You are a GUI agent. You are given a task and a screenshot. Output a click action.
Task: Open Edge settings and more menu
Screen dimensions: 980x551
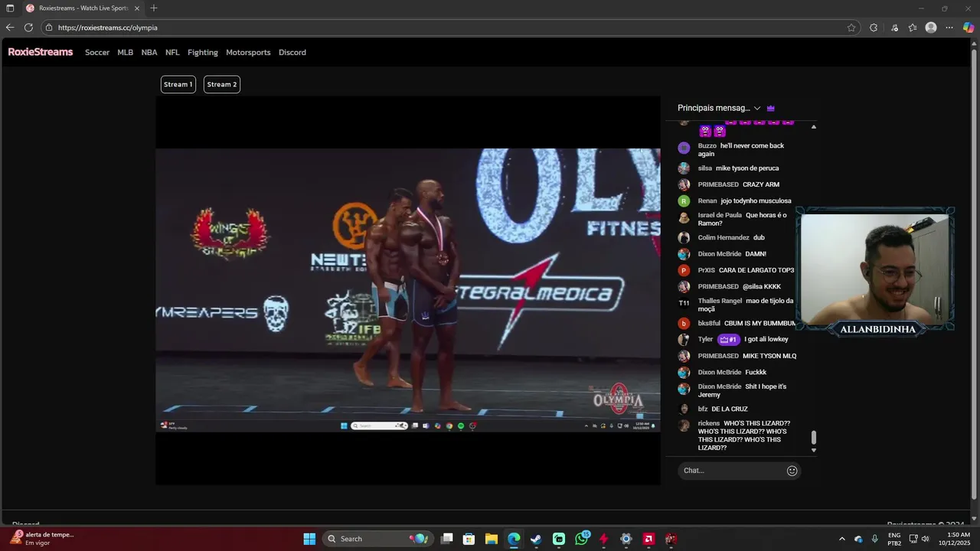[949, 28]
